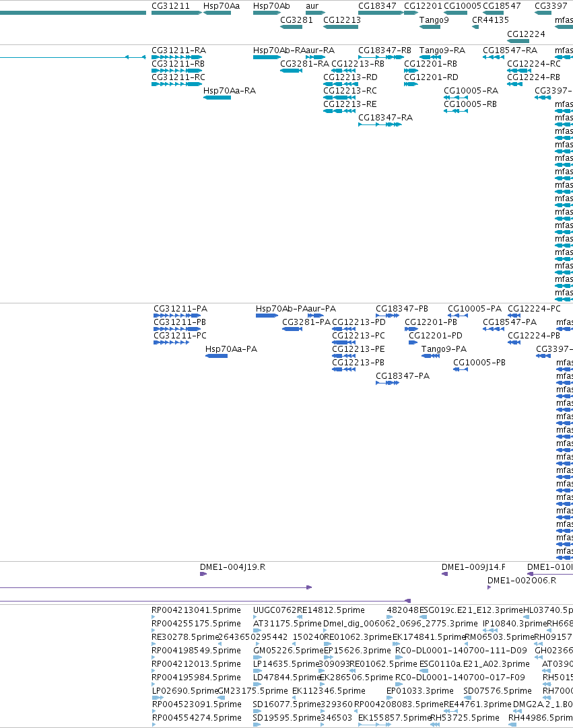The width and height of the screenshot is (573, 728).
Task: Open the CG12213 gene label
Action: coord(342,20)
